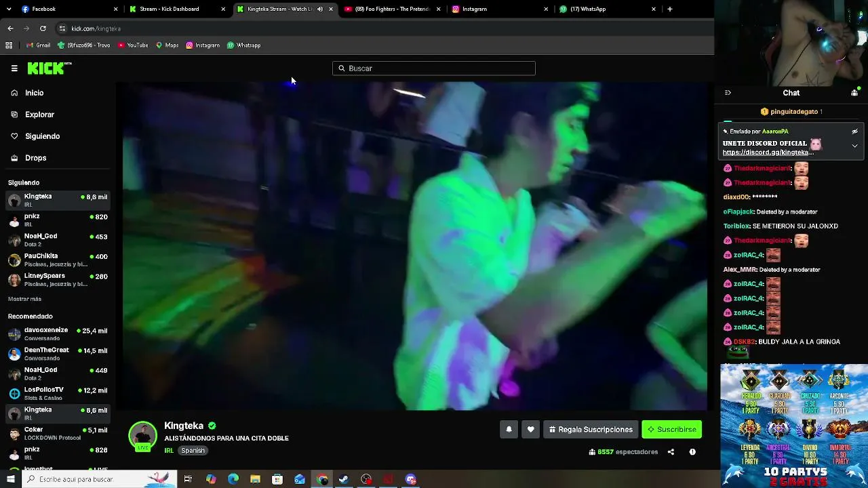Switch to the WhatsApp browser tab
Image resolution: width=868 pixels, height=488 pixels.
[x=608, y=9]
